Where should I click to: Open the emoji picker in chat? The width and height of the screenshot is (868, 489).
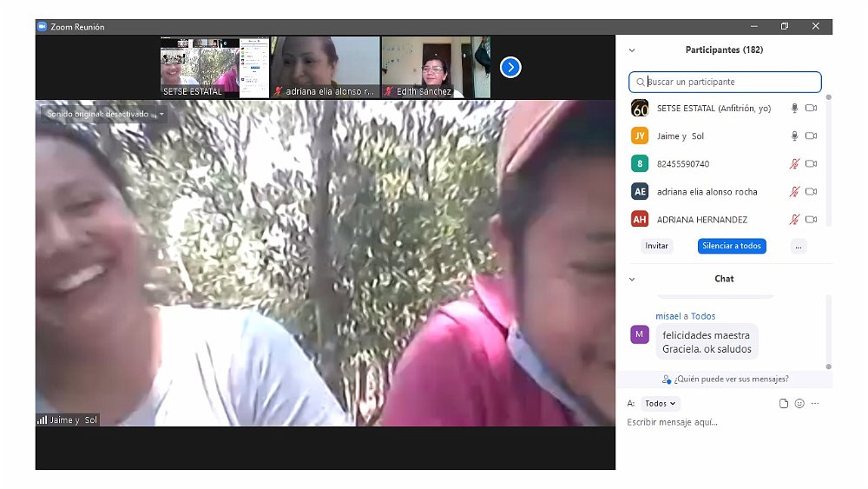coord(799,404)
